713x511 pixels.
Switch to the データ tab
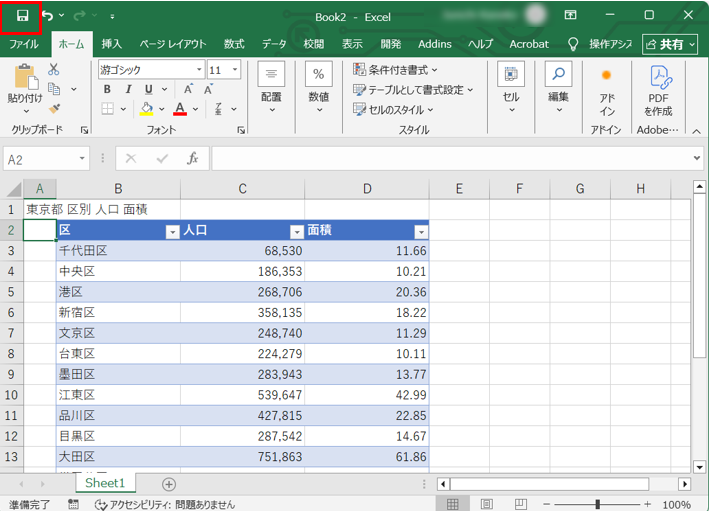(274, 44)
